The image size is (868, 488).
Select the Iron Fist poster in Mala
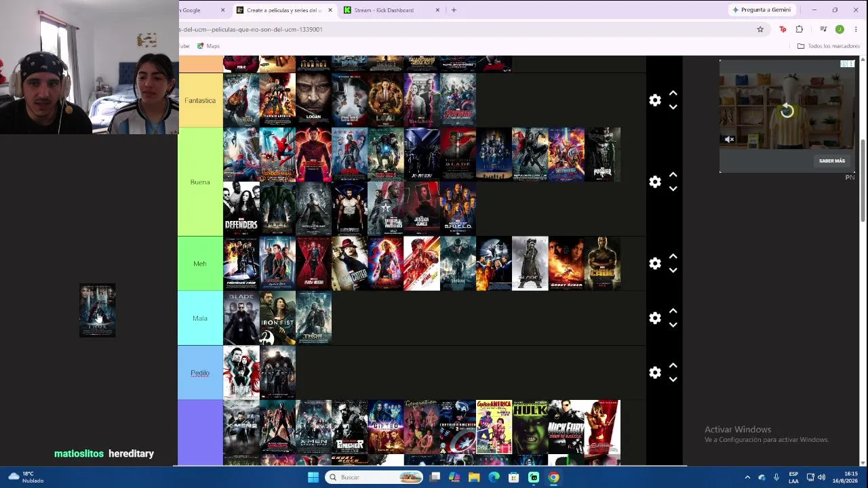277,318
